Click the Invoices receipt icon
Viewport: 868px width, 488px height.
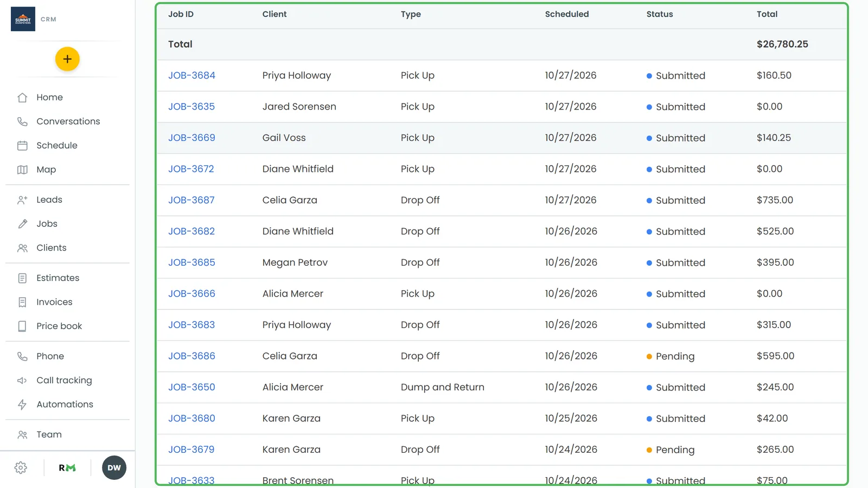point(22,302)
